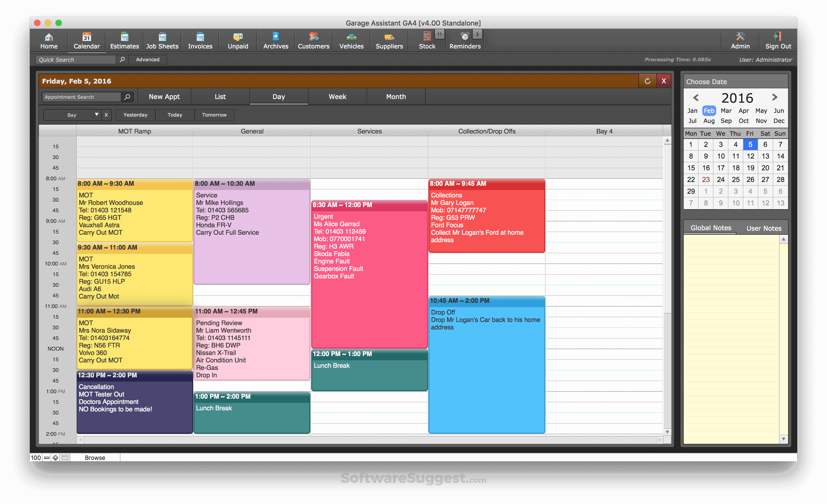
Task: Open the Invoices section
Action: (200, 40)
